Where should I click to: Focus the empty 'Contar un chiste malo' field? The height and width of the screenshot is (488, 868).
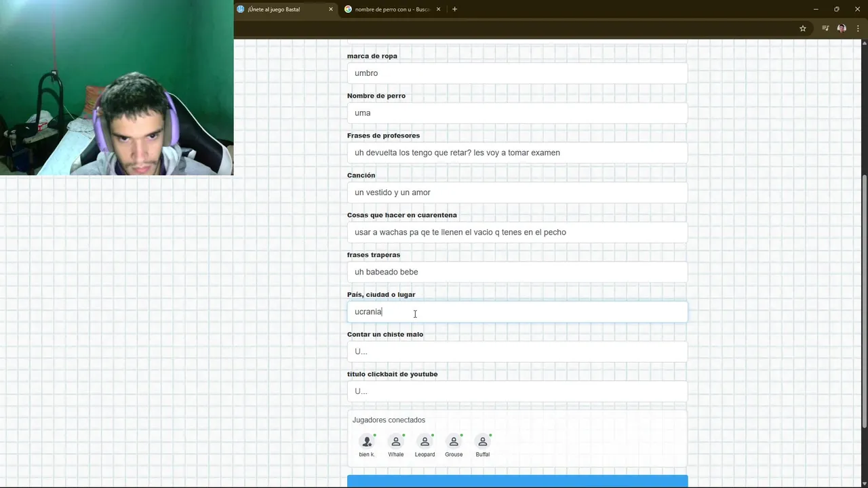(517, 352)
